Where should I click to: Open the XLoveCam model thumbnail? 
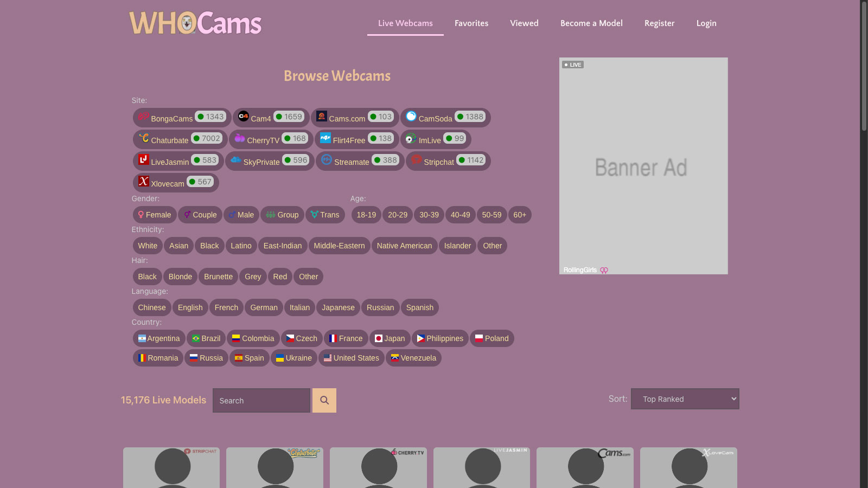688,467
